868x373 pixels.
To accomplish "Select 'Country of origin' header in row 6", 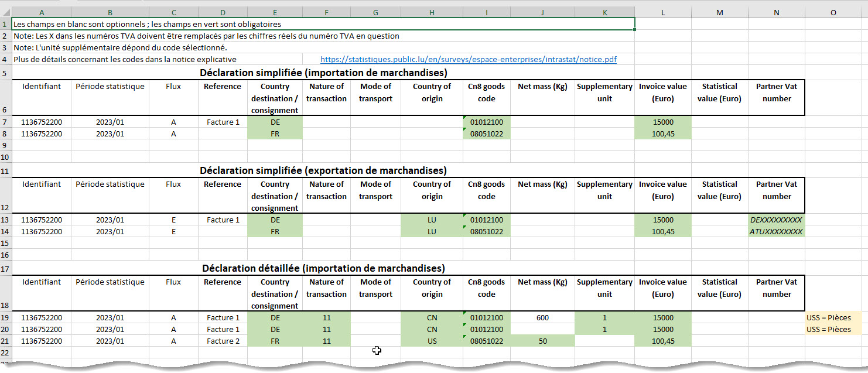I will pyautogui.click(x=432, y=97).
